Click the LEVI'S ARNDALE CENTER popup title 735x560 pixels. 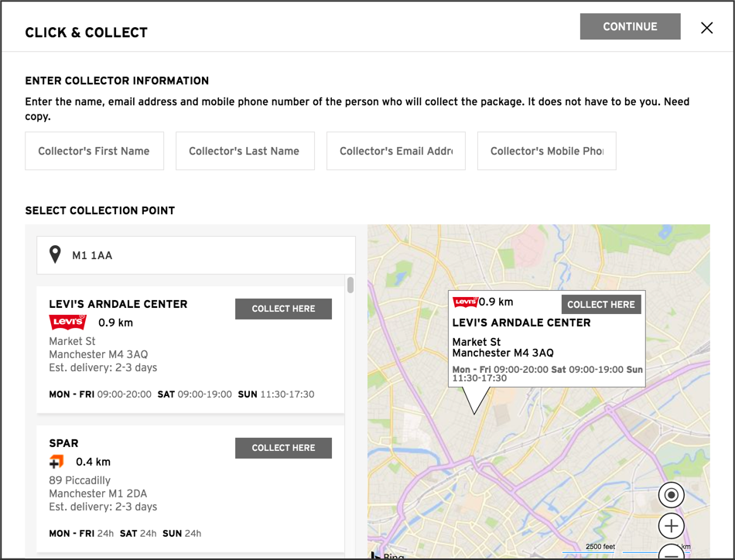point(521,323)
